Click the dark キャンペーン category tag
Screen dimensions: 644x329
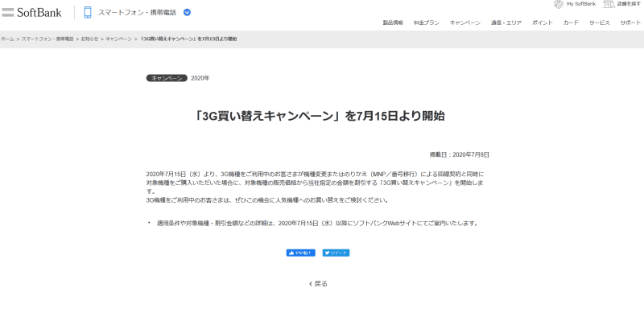click(167, 78)
